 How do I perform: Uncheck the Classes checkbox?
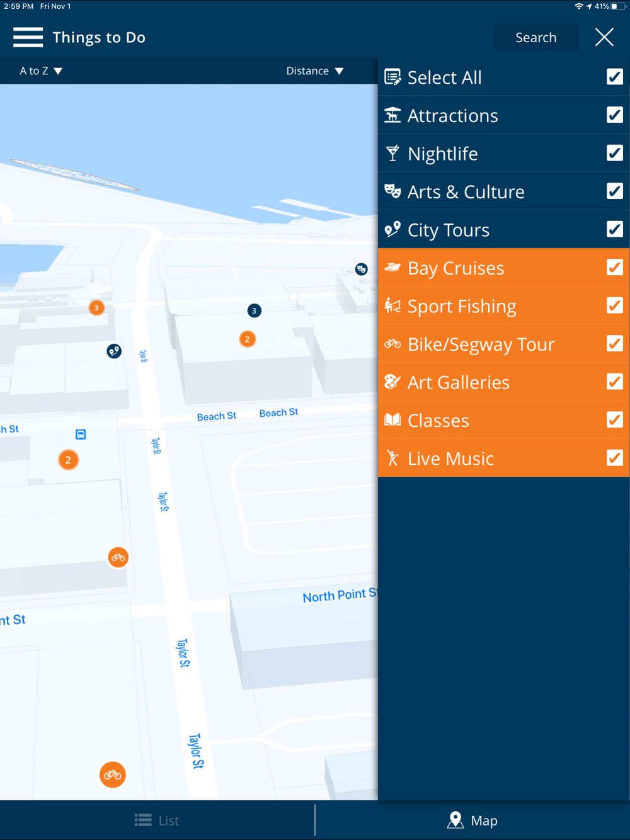click(615, 420)
